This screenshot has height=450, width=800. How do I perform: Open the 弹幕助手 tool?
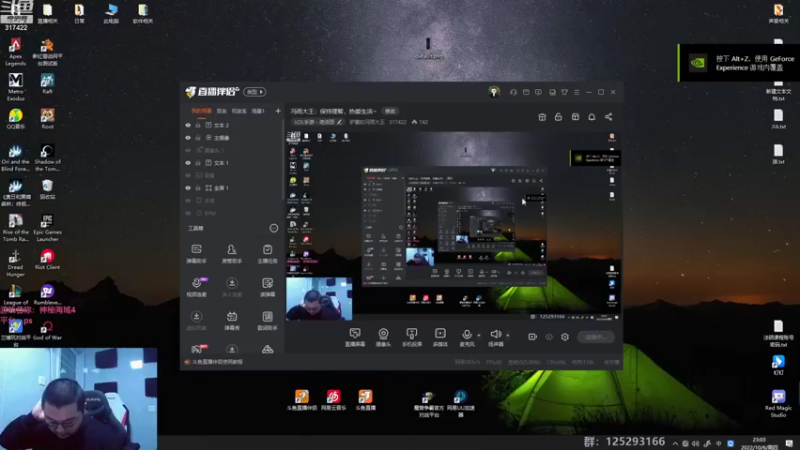pos(196,254)
